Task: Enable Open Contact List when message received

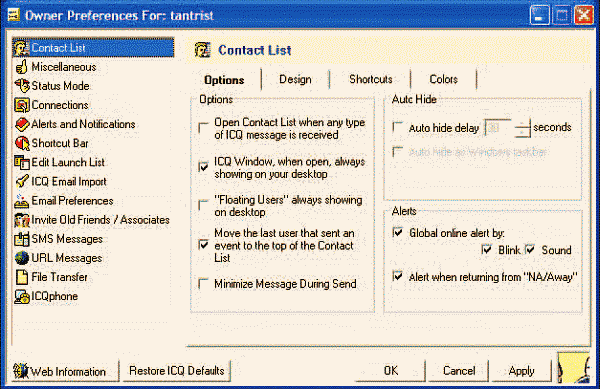Action: click(204, 128)
